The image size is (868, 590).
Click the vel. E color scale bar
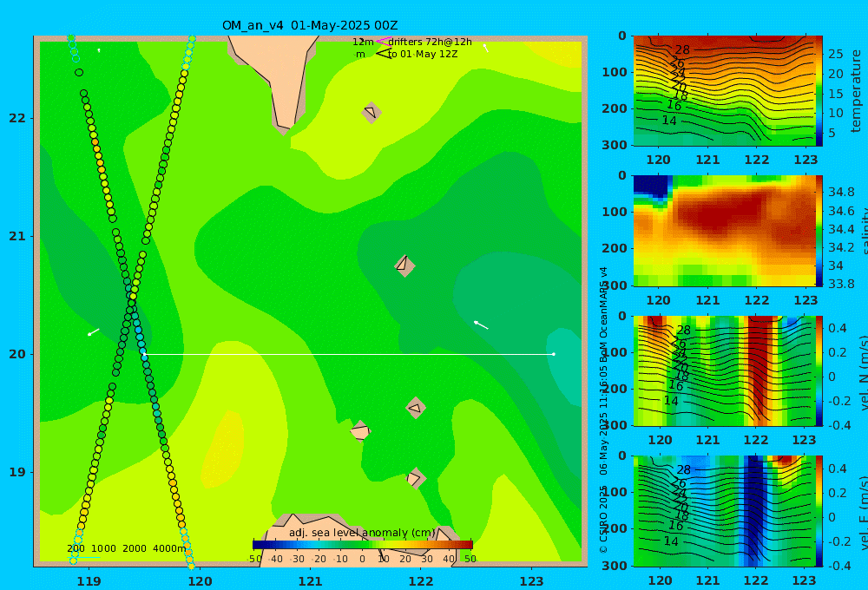point(819,511)
